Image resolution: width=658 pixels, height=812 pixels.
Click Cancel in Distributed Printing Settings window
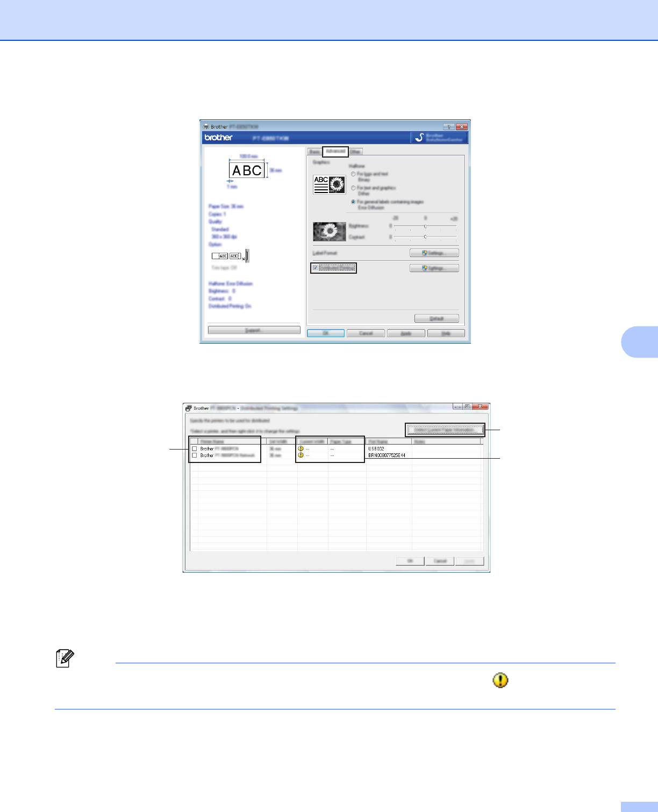coord(440,561)
